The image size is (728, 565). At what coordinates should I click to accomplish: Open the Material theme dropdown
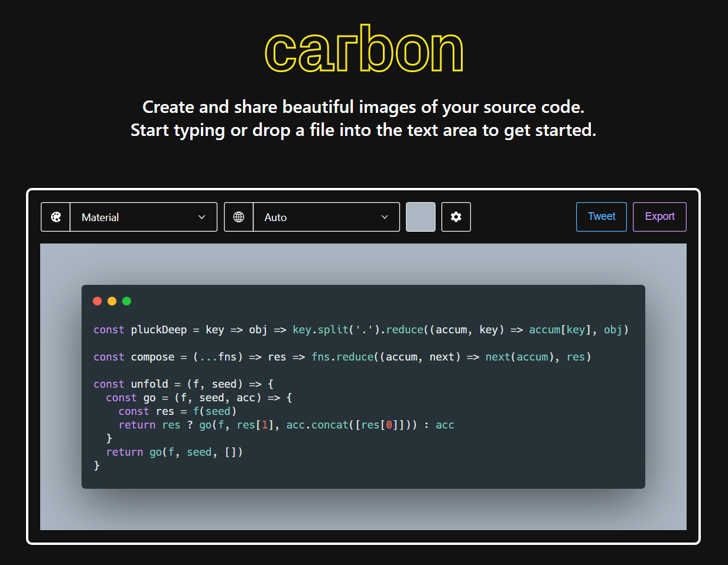pyautogui.click(x=136, y=217)
